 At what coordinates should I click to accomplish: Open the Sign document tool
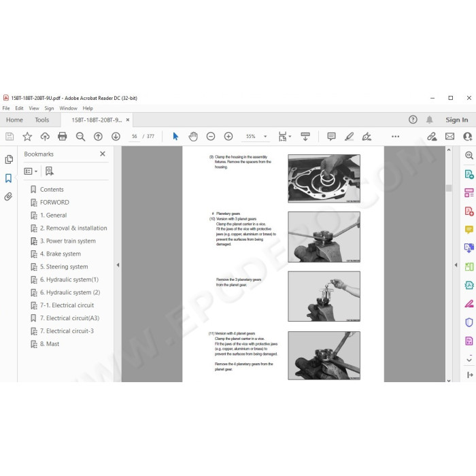(x=367, y=137)
